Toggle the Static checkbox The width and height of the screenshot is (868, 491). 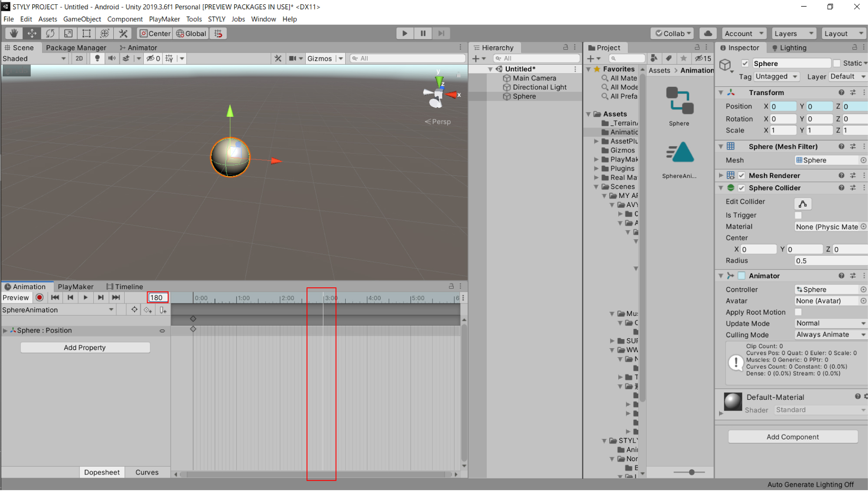tap(837, 63)
